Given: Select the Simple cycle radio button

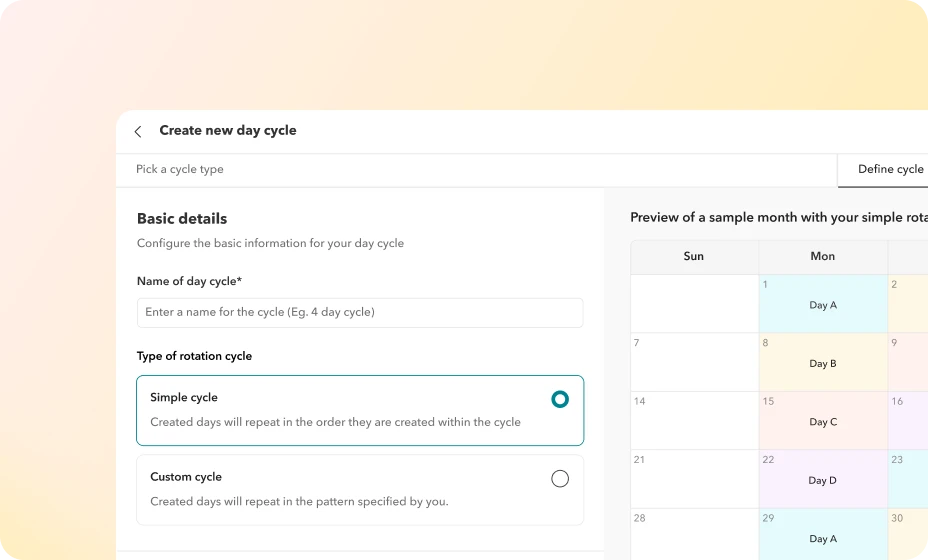Looking at the screenshot, I should 560,399.
